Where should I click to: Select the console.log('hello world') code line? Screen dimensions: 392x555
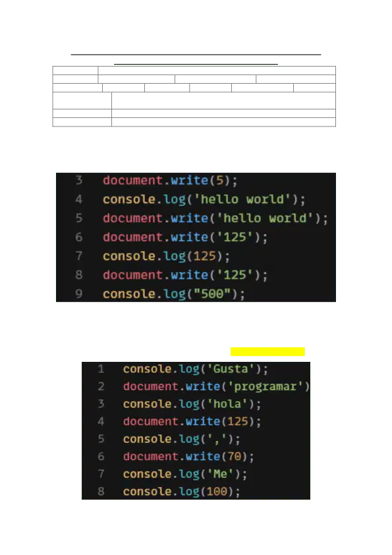click(x=204, y=199)
